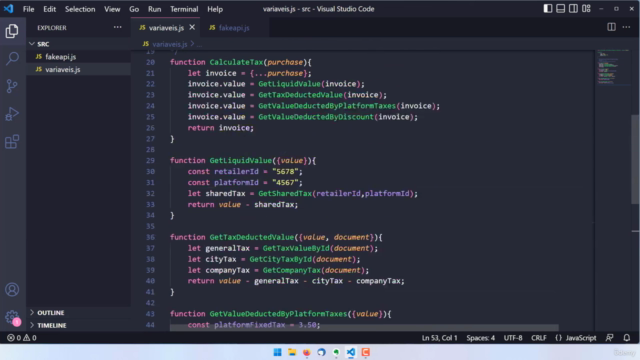Click 'CalculateTax' function name on line 20
The width and height of the screenshot is (640, 360).
tap(236, 62)
